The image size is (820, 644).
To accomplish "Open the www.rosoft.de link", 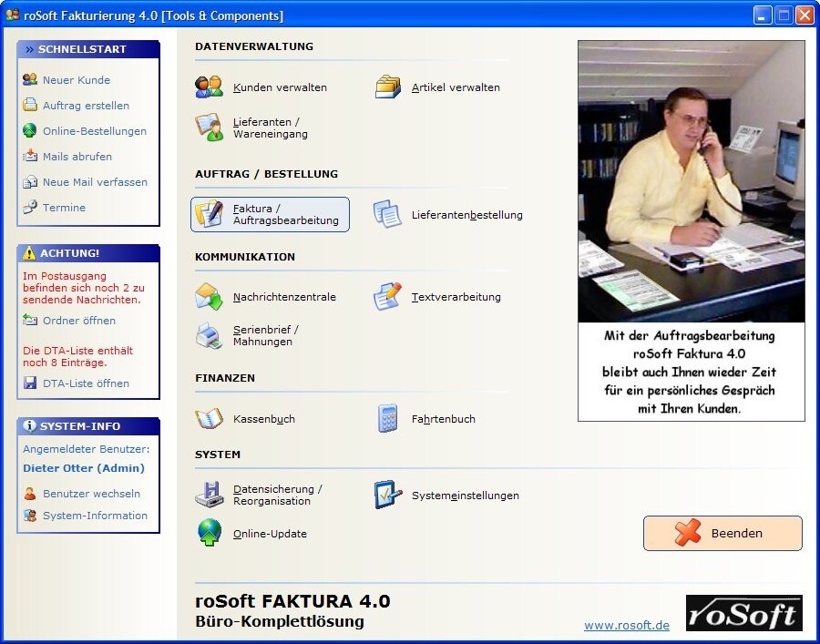I will click(627, 625).
